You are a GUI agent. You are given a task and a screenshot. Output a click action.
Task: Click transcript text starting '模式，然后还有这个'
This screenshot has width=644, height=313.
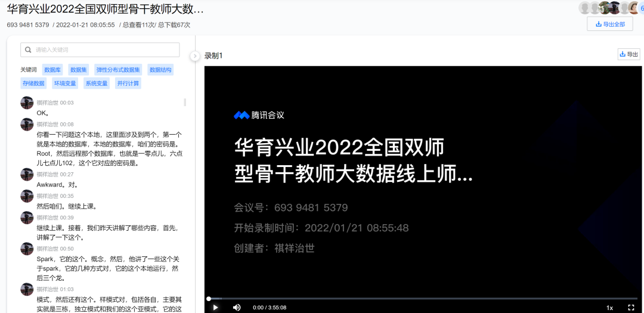[110, 304]
